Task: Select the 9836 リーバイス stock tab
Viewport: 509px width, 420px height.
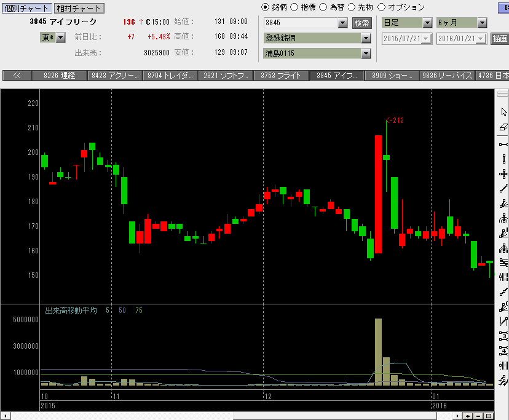Action: tap(447, 76)
